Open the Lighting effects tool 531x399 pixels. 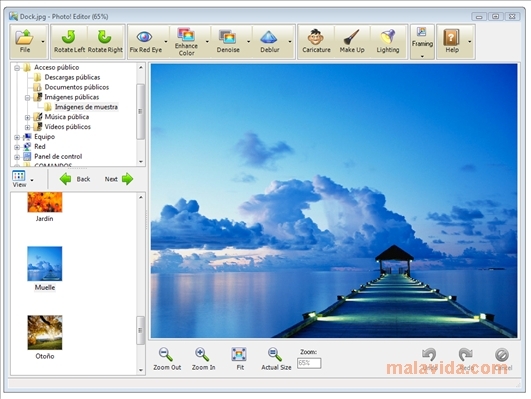coord(388,41)
